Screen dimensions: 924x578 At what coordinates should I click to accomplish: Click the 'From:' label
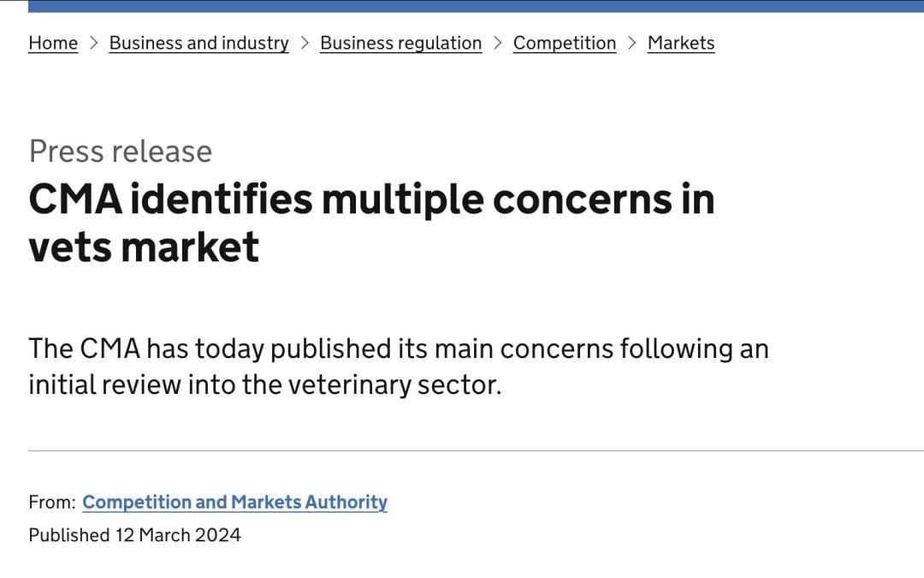coord(52,503)
